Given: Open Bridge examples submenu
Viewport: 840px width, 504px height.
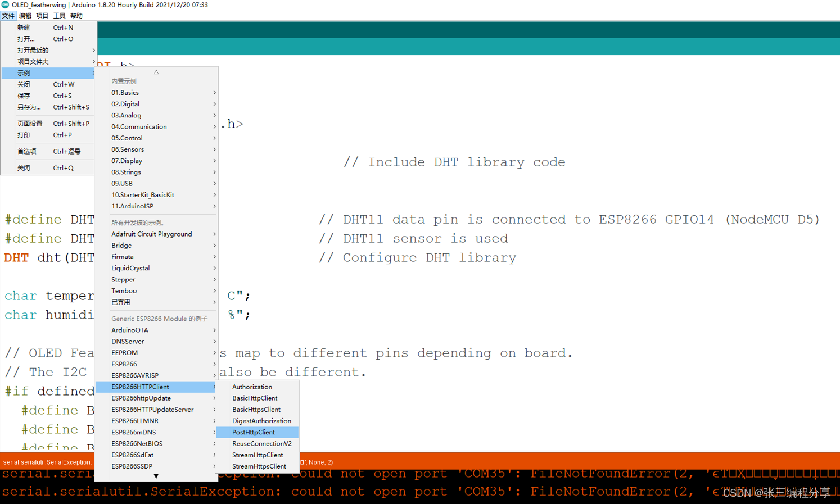Looking at the screenshot, I should (156, 246).
